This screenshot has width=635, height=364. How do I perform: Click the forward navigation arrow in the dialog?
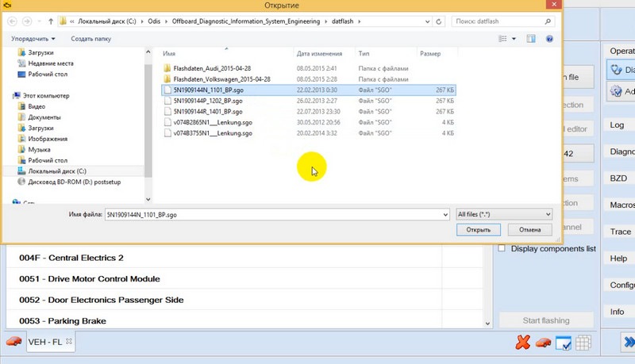(x=27, y=21)
